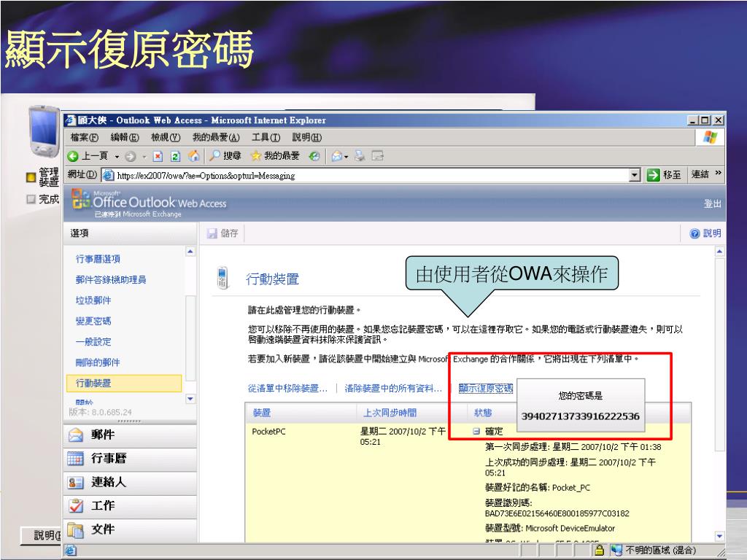Click the 裝置 column header

[x=262, y=413]
